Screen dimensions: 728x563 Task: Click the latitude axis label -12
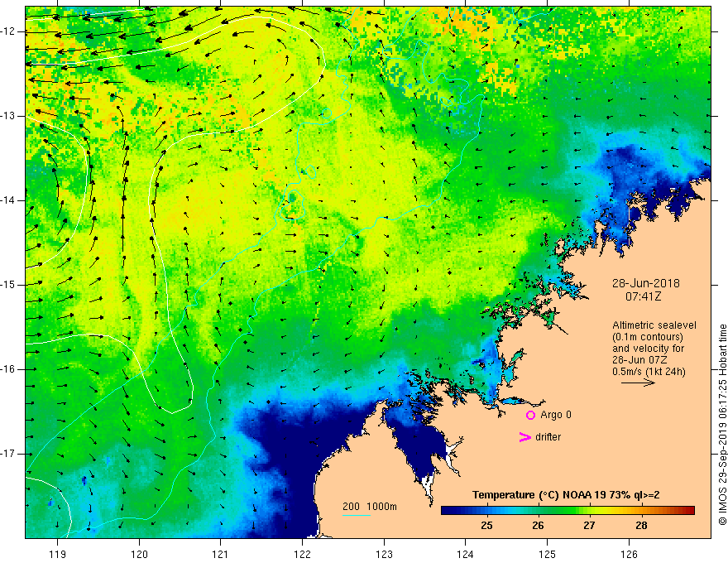click(9, 31)
